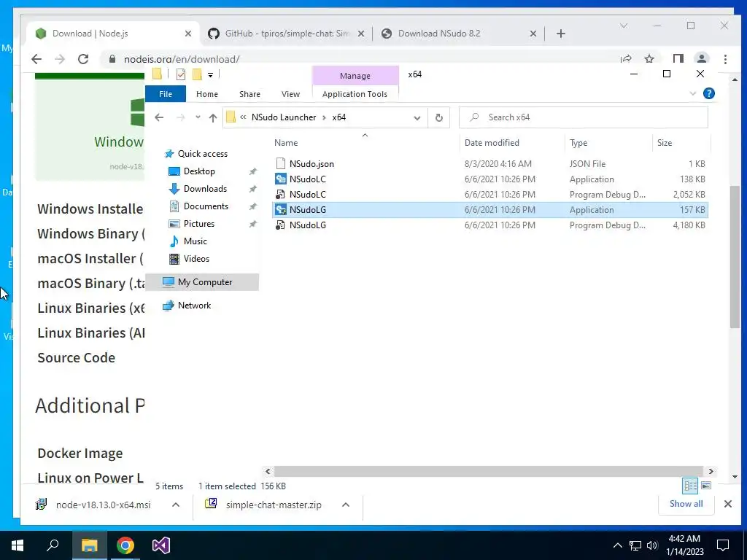Click the NSudo.json file icon
Viewport: 747px width, 560px height.
point(281,164)
